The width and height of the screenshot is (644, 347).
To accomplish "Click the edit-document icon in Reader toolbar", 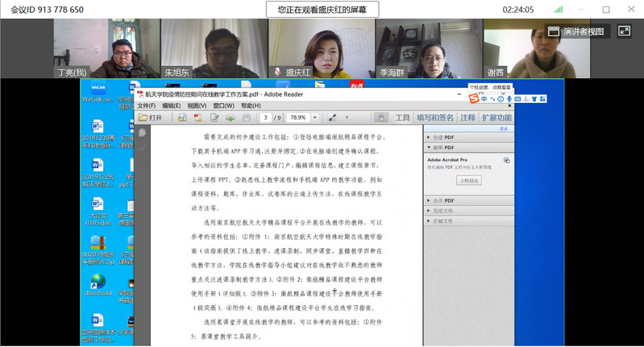I will pos(214,118).
